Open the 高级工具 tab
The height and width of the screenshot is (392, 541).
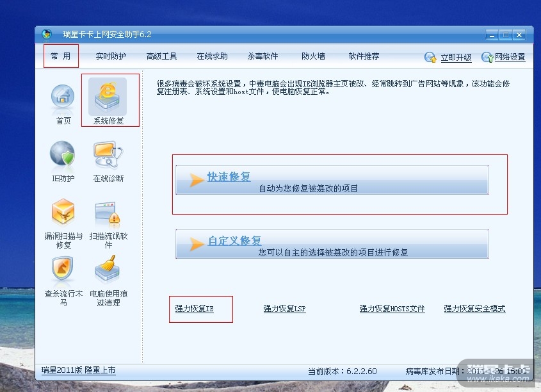click(161, 56)
